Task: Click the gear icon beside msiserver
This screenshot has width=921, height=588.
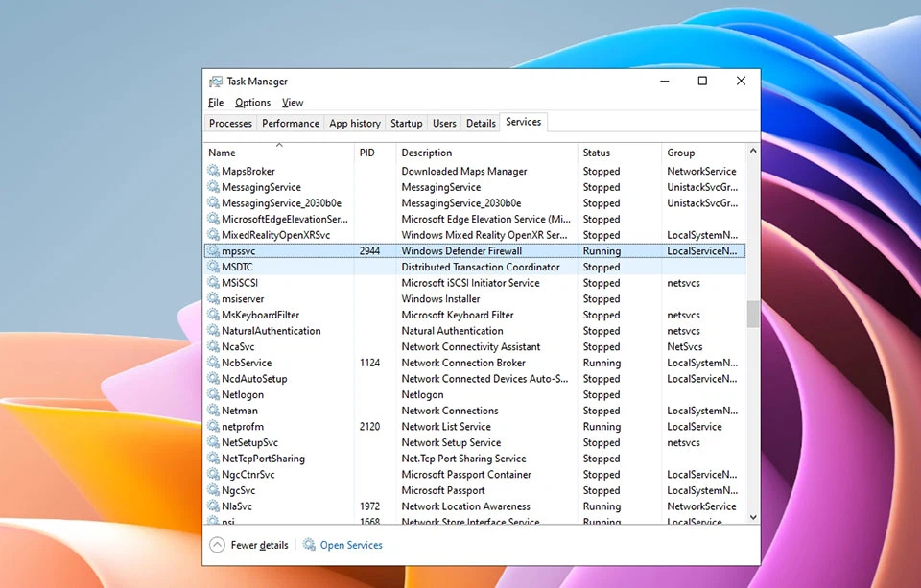Action: pos(213,298)
